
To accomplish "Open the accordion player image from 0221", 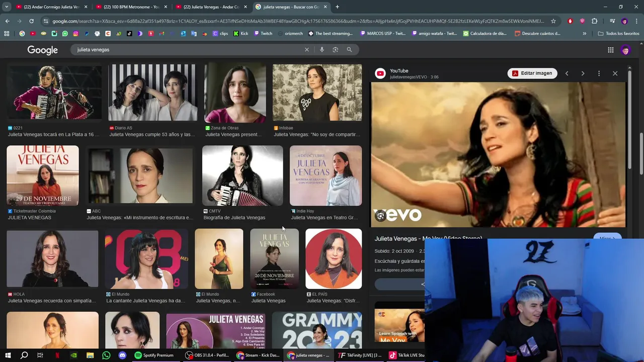I will pos(54,92).
